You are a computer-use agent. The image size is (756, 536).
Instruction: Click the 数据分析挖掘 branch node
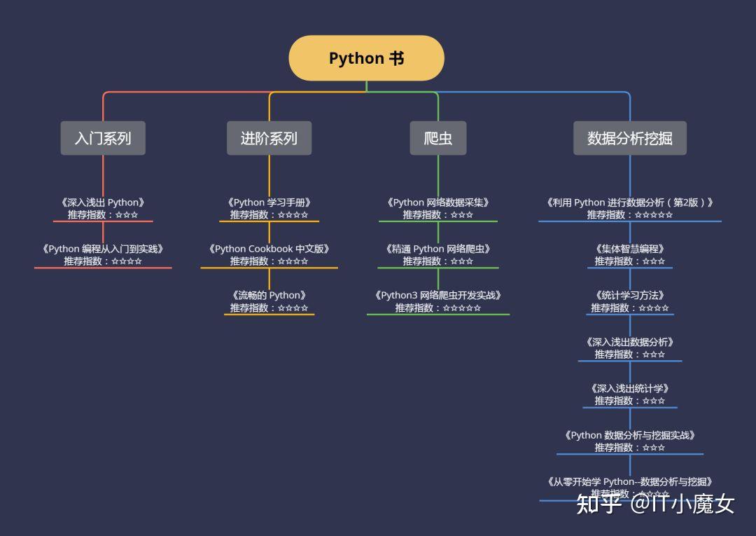(630, 138)
